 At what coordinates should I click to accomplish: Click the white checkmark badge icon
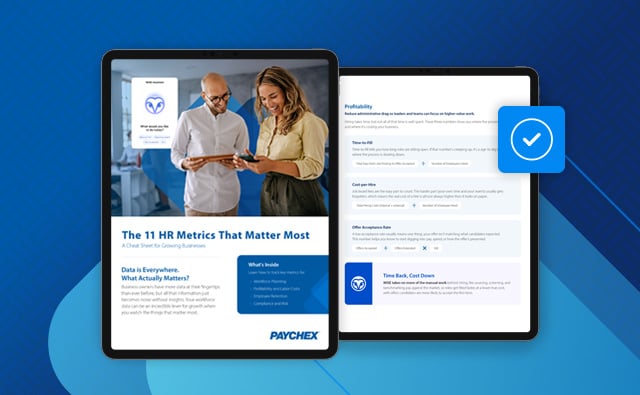[531, 139]
